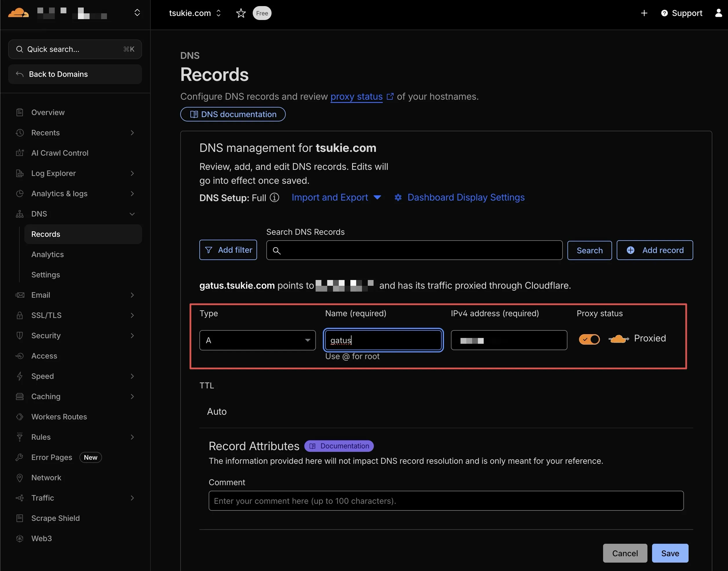Viewport: 728px width, 571px height.
Task: Click the comment input field
Action: (x=446, y=501)
